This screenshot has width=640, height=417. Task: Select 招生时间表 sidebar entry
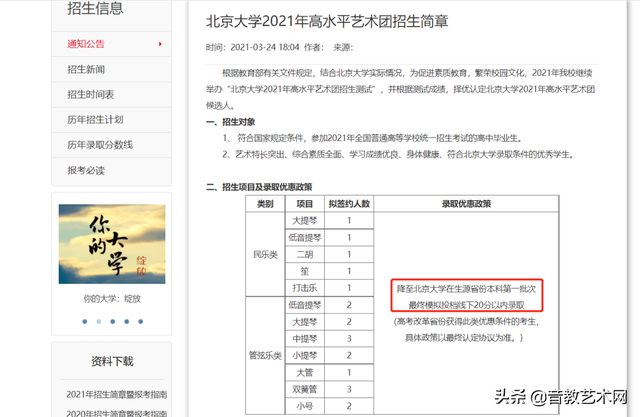coord(111,95)
